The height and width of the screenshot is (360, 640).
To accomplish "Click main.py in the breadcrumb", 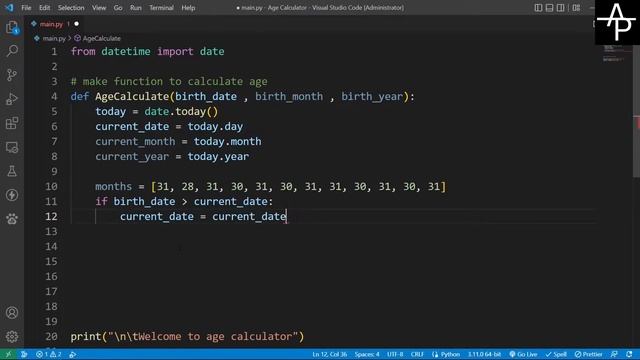I will (x=54, y=38).
